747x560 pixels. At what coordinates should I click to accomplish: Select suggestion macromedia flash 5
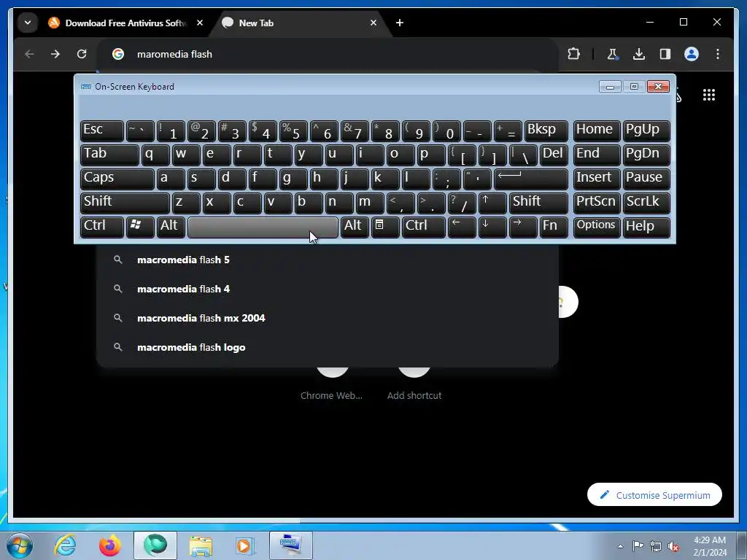[x=328, y=260]
